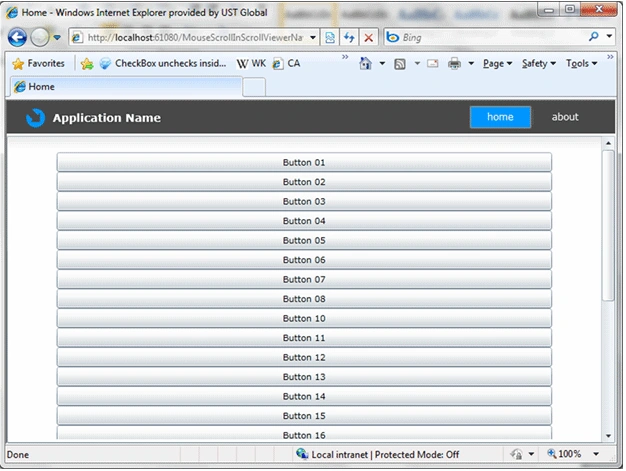Click the 100% zoom level button

click(x=564, y=454)
